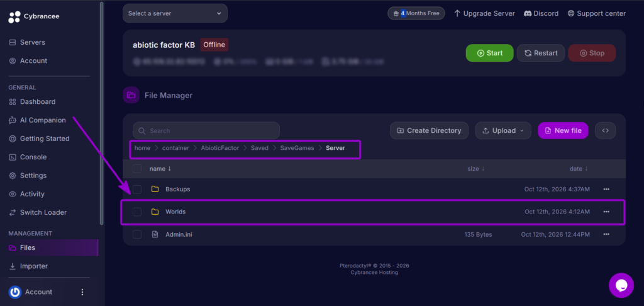Click the Cybrancee logo icon

click(14, 17)
